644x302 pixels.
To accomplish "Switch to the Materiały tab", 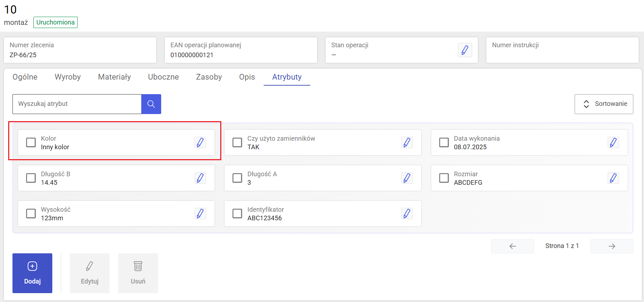I will point(114,77).
